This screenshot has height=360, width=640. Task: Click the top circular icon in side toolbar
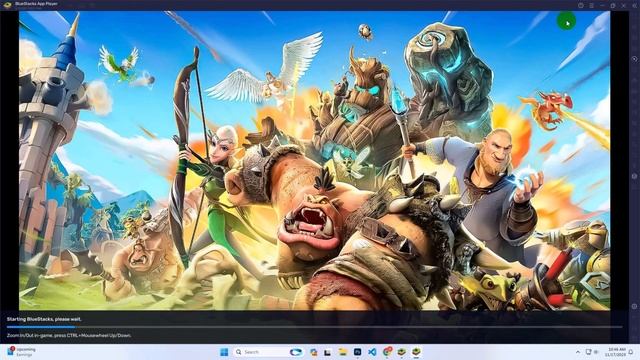(634, 59)
